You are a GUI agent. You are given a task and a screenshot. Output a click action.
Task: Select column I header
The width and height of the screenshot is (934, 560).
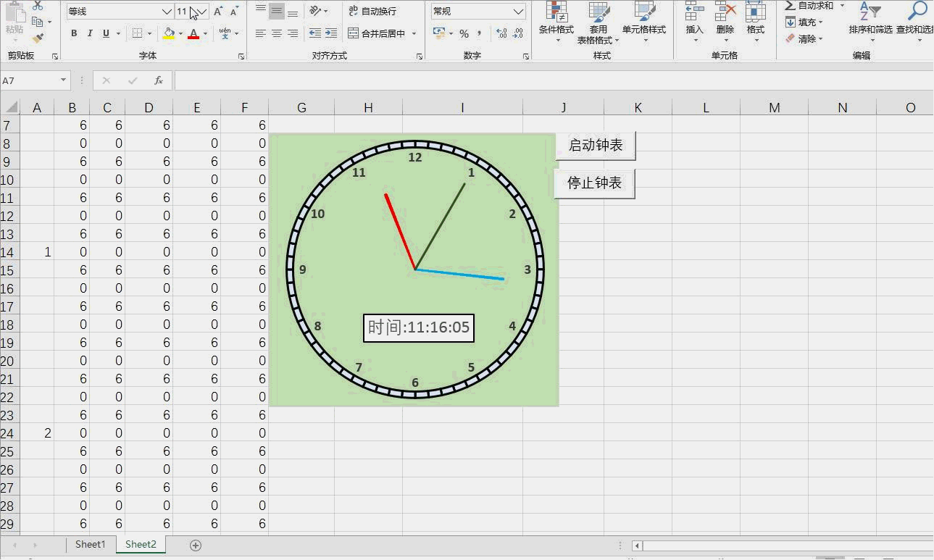(462, 107)
